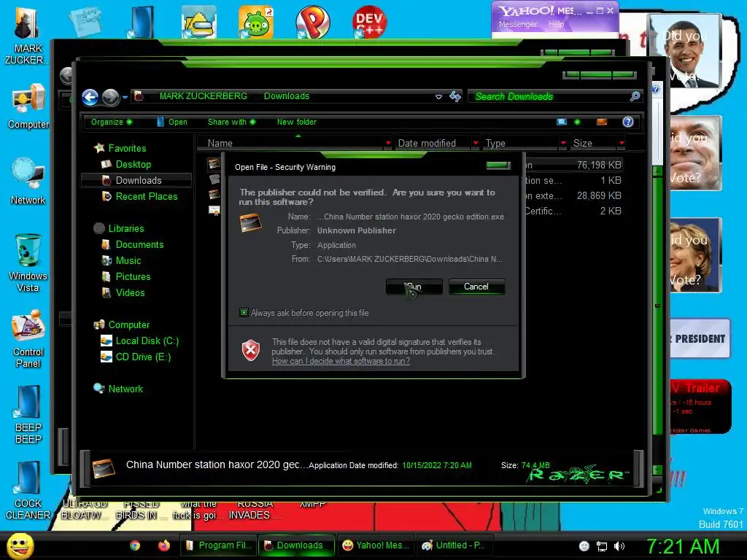This screenshot has height=560, width=747.
Task: Open the Size column filter arrow
Action: (622, 144)
